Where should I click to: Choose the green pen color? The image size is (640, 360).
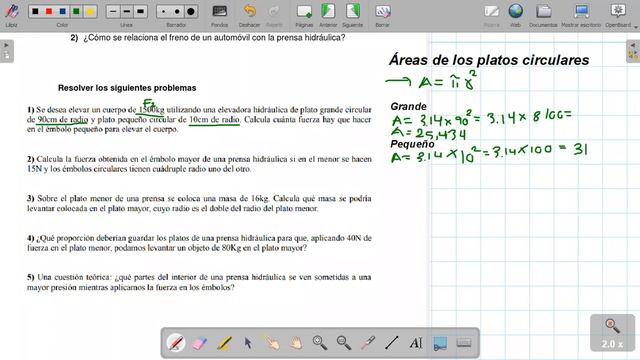coord(76,11)
